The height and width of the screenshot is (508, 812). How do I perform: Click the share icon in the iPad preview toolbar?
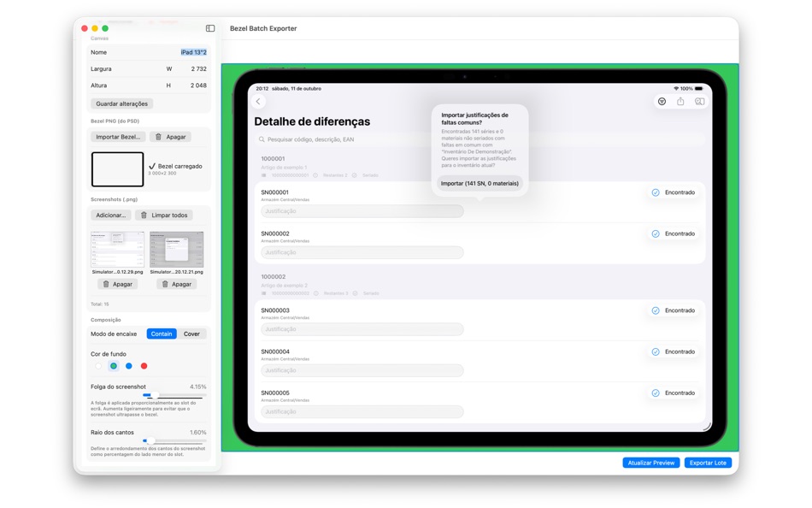(x=680, y=102)
